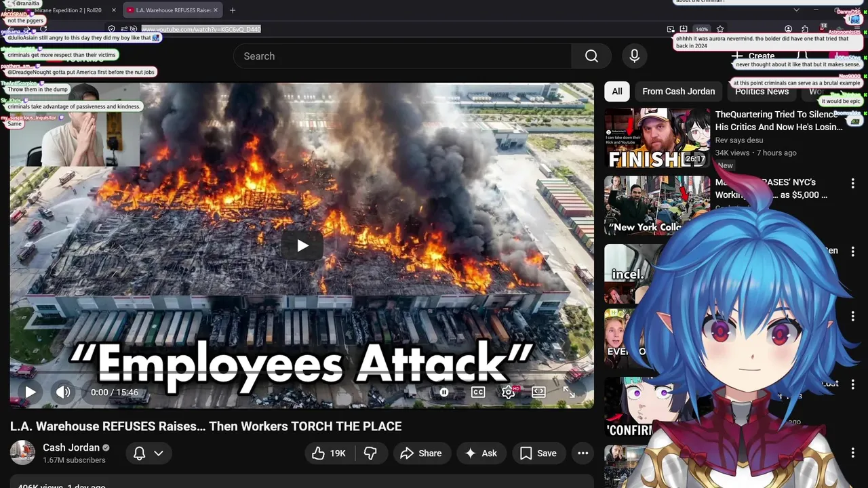Screen dimensions: 868x488
Task: Click the video title L.A. Warehouse REFUSES Raises
Action: pos(206,426)
